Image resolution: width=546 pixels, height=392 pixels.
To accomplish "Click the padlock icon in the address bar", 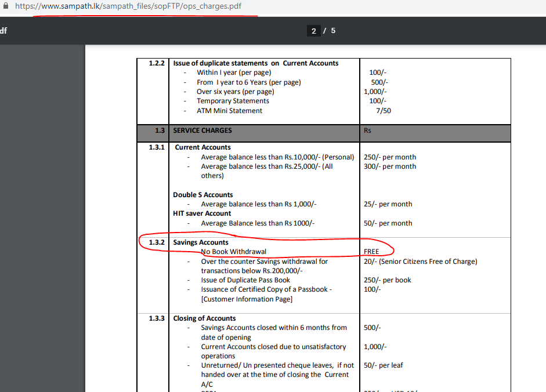I will (x=6, y=6).
